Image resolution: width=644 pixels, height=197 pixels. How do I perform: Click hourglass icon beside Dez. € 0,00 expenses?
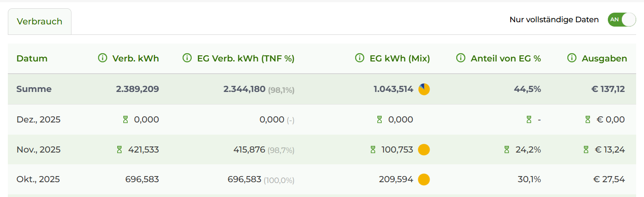(x=587, y=119)
